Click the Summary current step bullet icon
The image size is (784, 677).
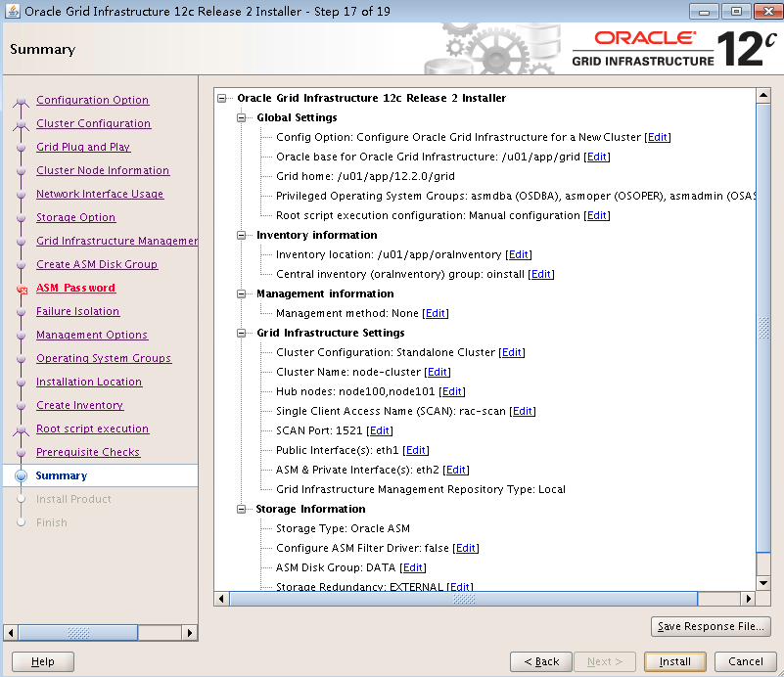coord(21,475)
